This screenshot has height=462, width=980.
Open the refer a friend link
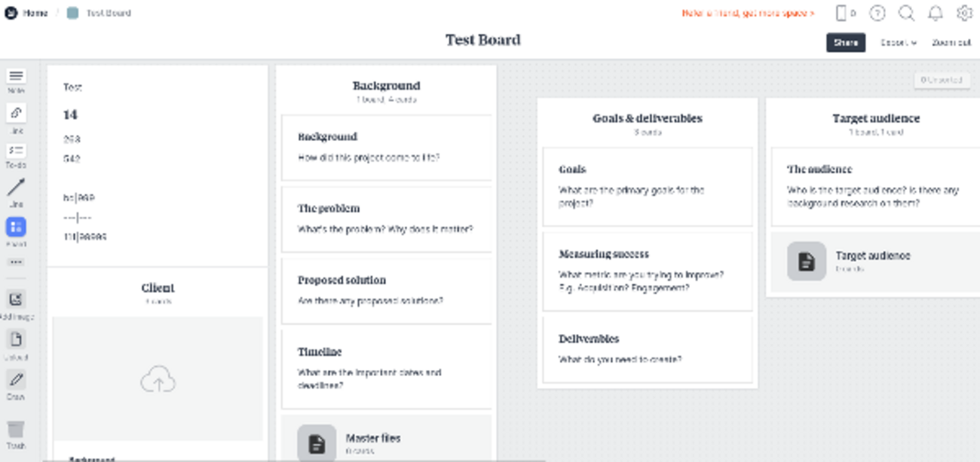click(748, 14)
